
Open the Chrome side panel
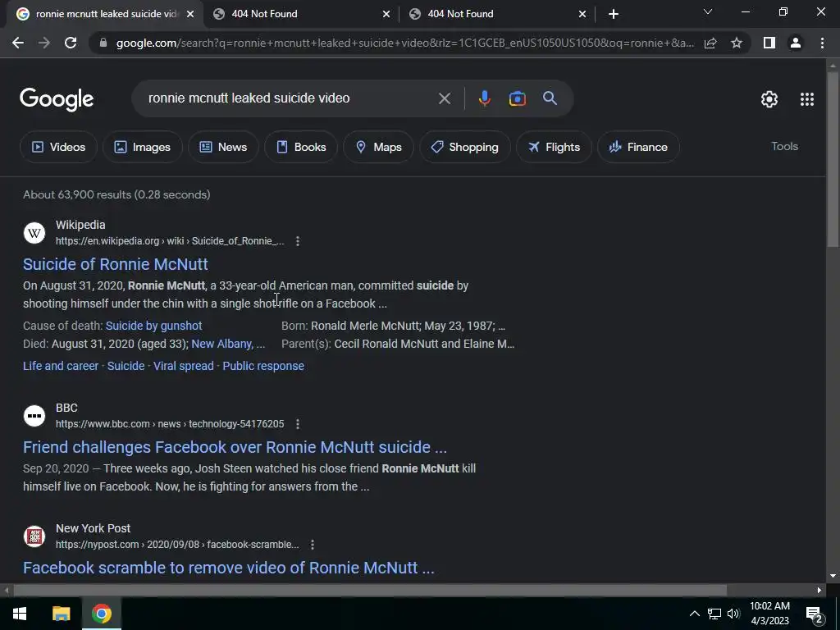pos(769,43)
